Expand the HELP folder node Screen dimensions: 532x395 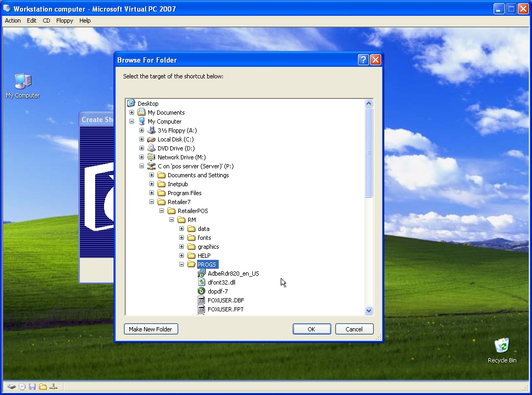pos(182,256)
